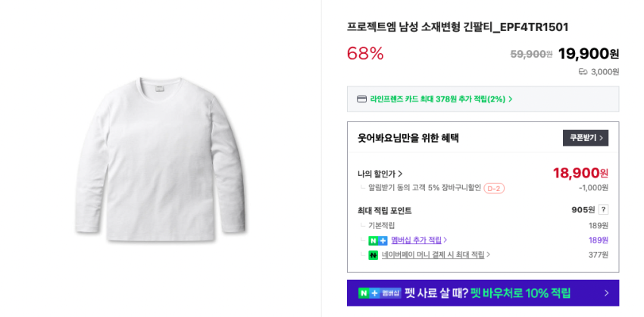
Task: Click the green Naver Pay N icon
Action: [373, 255]
